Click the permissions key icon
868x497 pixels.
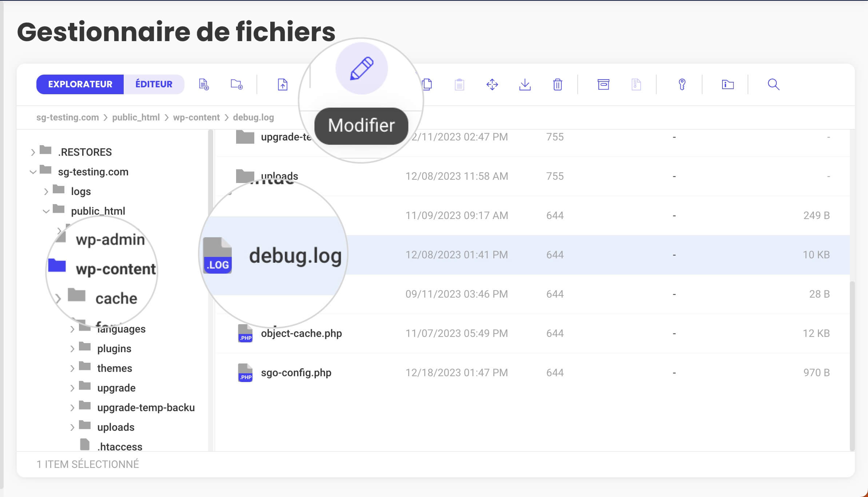point(682,84)
